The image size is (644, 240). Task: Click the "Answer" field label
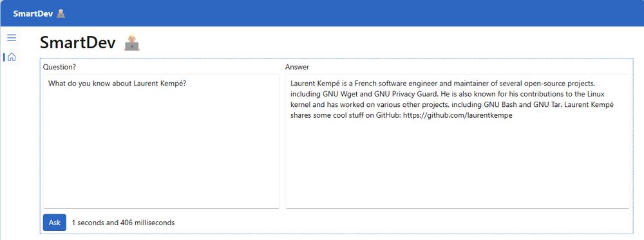click(x=298, y=67)
